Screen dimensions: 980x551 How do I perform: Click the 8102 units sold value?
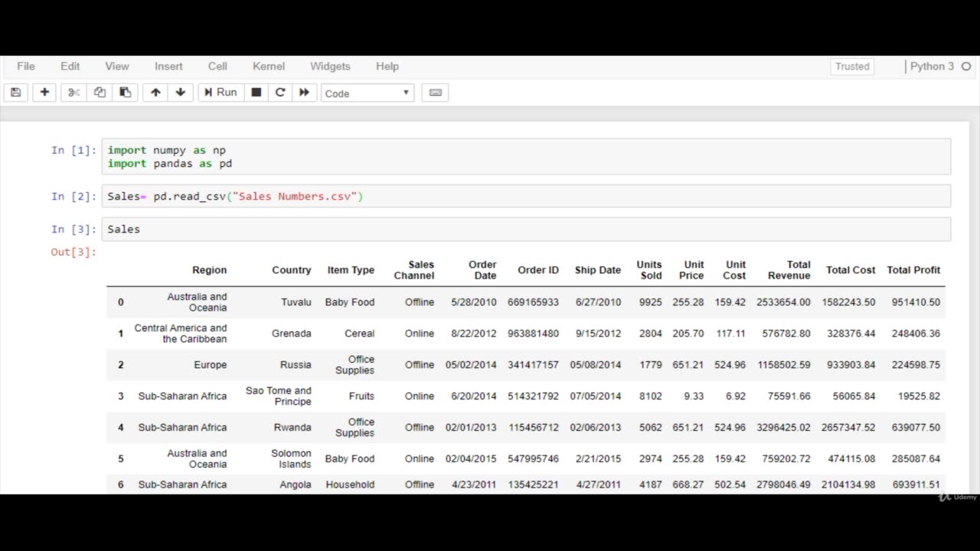click(x=651, y=396)
